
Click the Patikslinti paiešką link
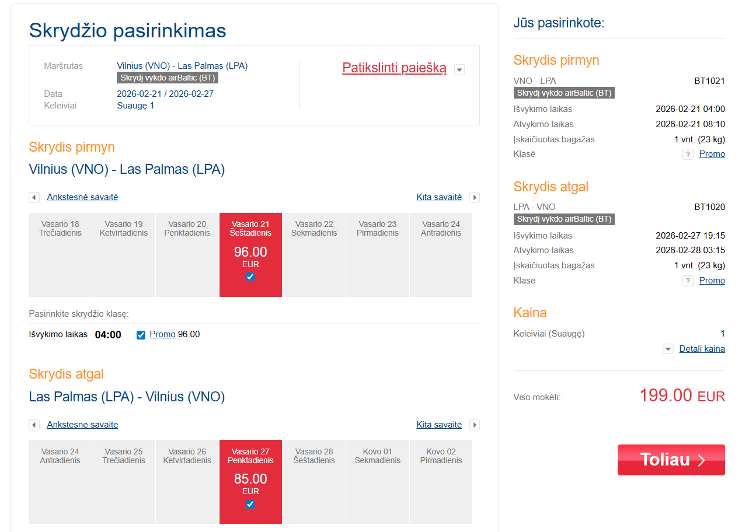tap(394, 68)
